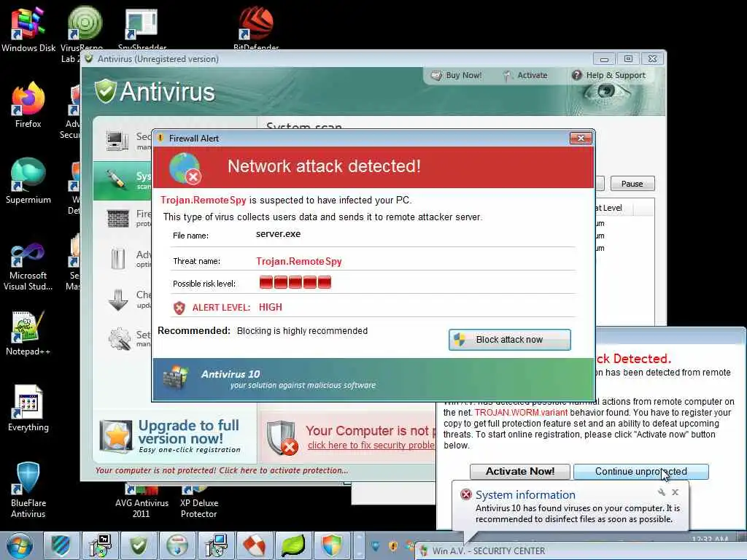
Task: Open Microsoft Visual Studio desktop shortcut
Action: 28,267
